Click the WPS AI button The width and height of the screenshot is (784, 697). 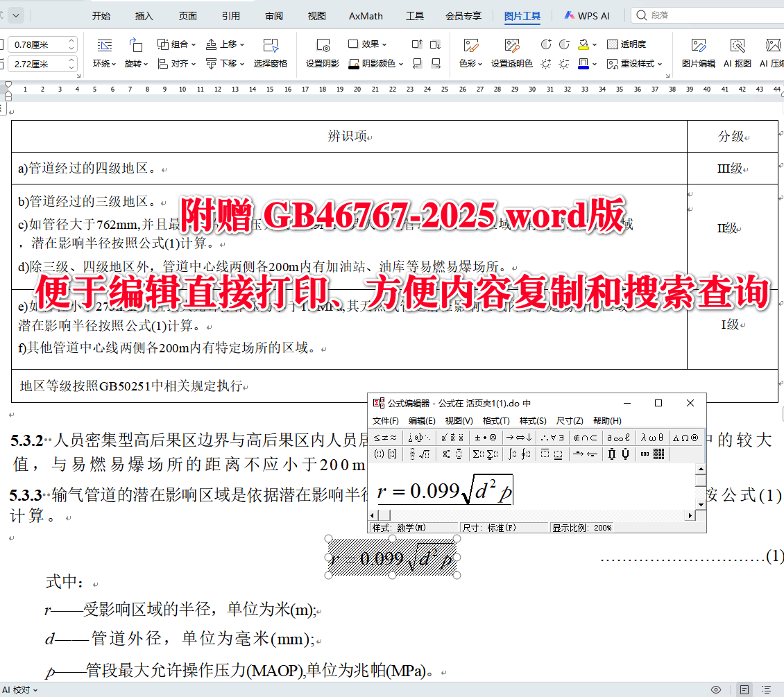click(x=586, y=15)
